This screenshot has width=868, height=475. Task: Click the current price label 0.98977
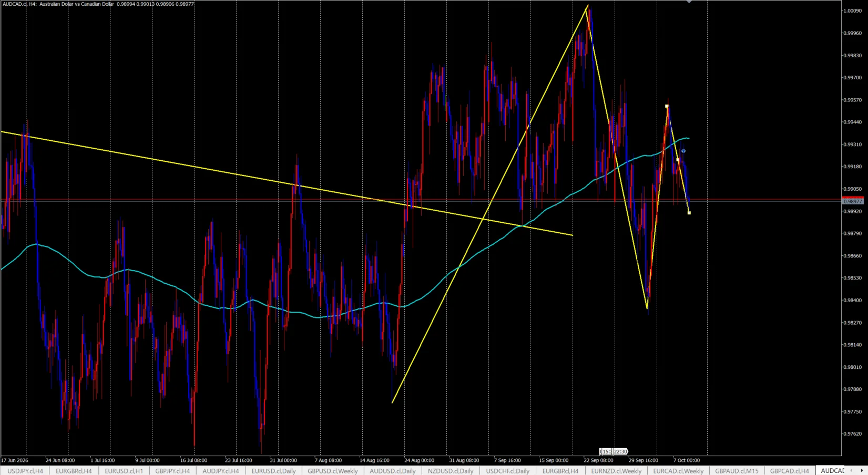click(853, 201)
